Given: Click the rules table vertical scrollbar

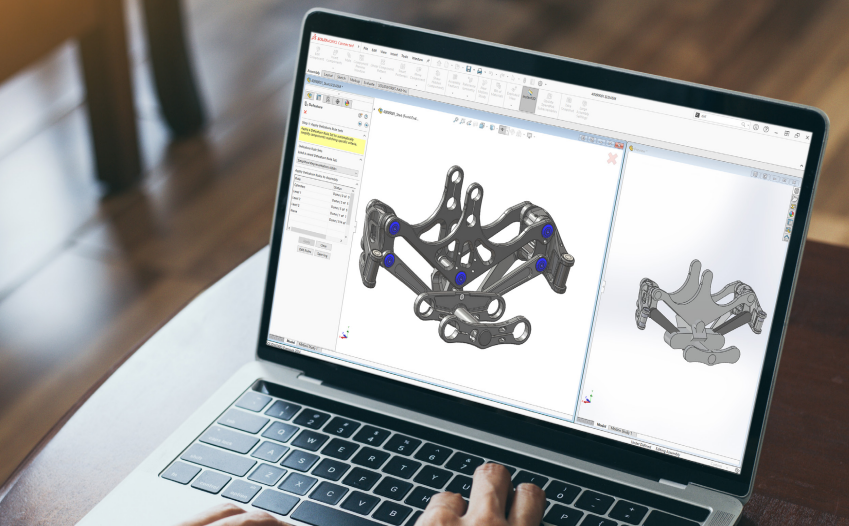Looking at the screenshot, I should coord(352,211).
